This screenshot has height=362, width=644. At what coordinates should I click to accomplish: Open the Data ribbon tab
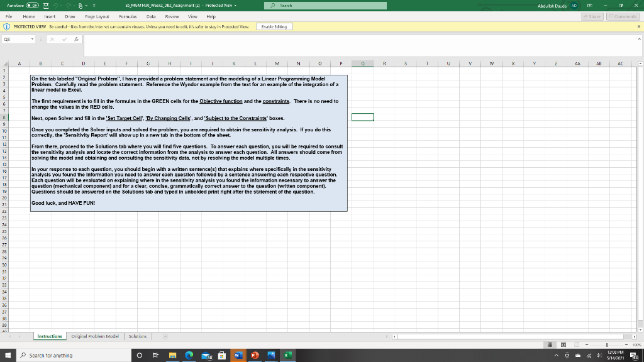[x=151, y=18]
